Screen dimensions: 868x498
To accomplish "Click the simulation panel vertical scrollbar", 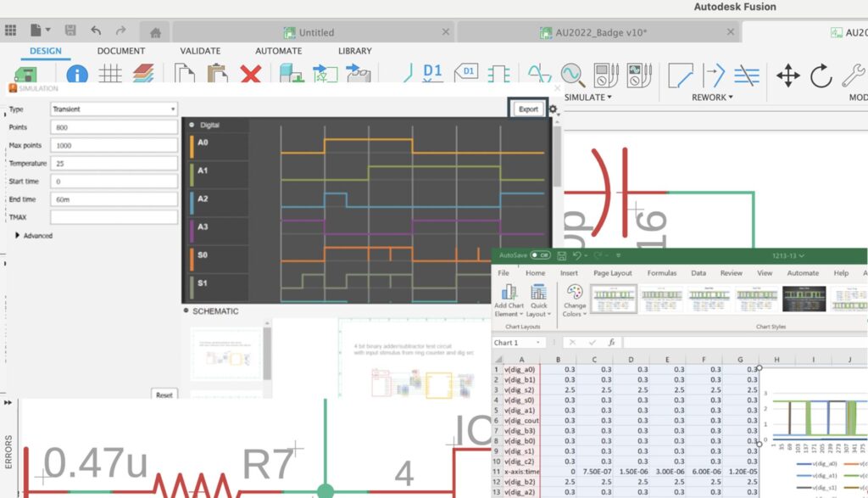I will point(557,157).
